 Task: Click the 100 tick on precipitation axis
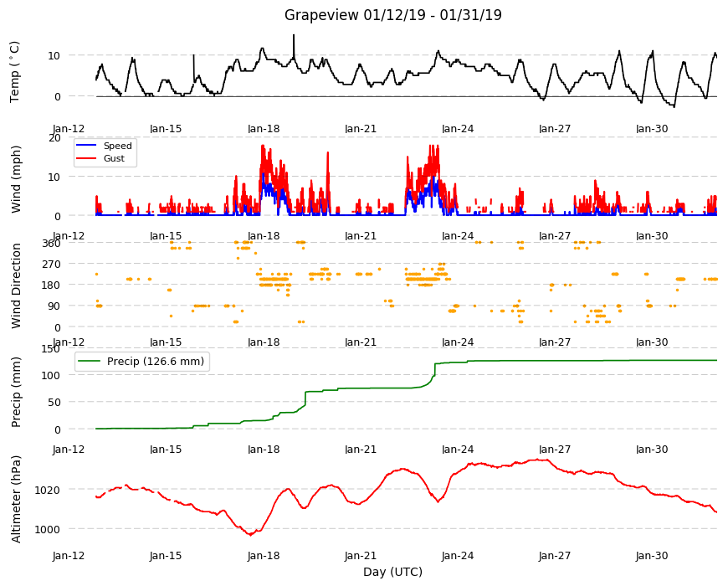(x=51, y=375)
